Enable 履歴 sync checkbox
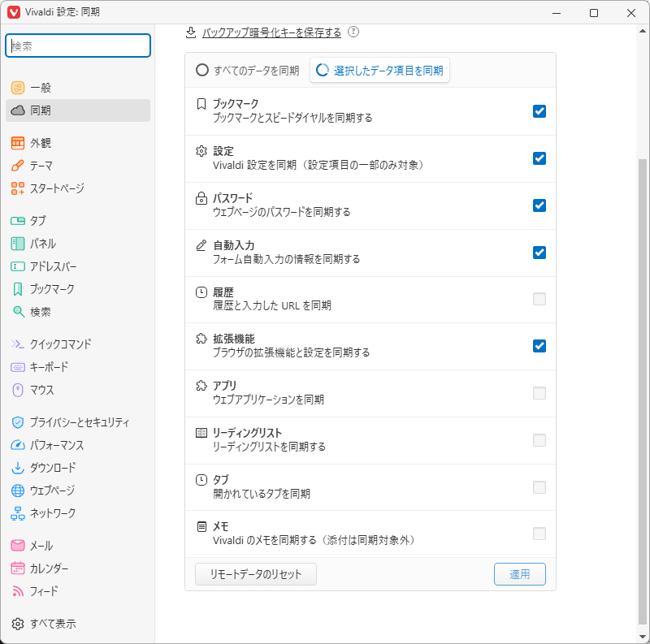The width and height of the screenshot is (650, 644). coord(539,299)
